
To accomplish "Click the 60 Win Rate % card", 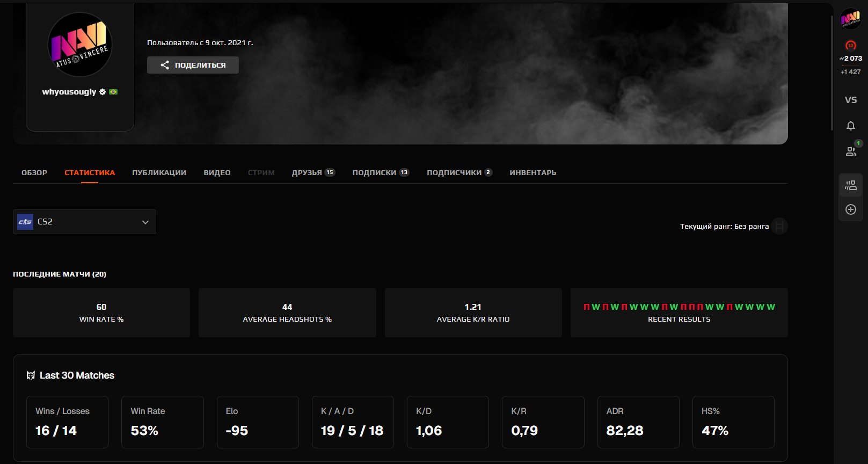I will [x=101, y=313].
